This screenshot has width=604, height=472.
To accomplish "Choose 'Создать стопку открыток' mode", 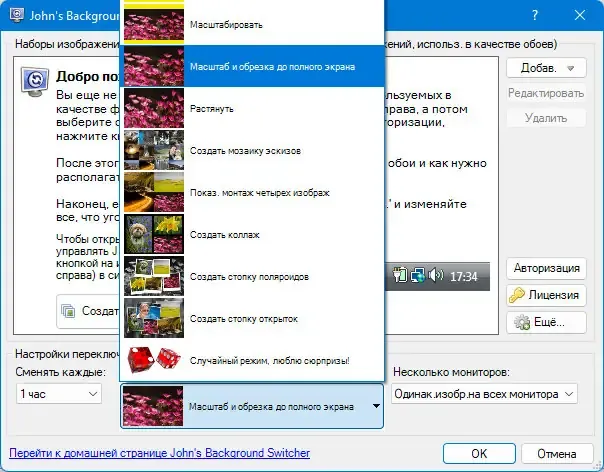I will 252,318.
